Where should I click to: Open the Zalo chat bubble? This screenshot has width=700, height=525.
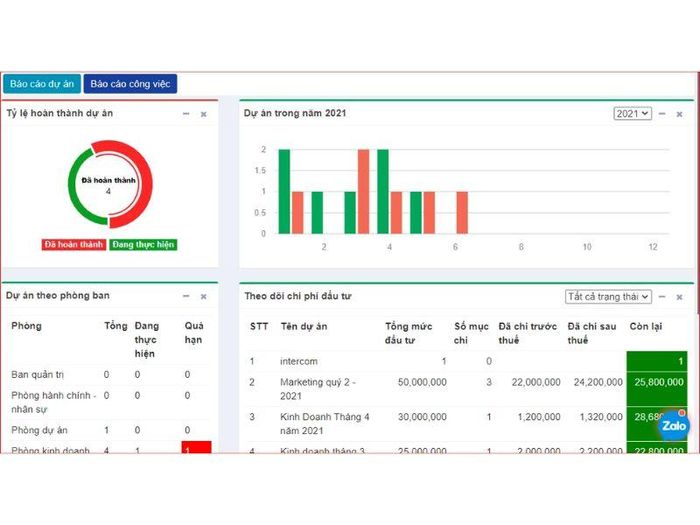pos(674,425)
